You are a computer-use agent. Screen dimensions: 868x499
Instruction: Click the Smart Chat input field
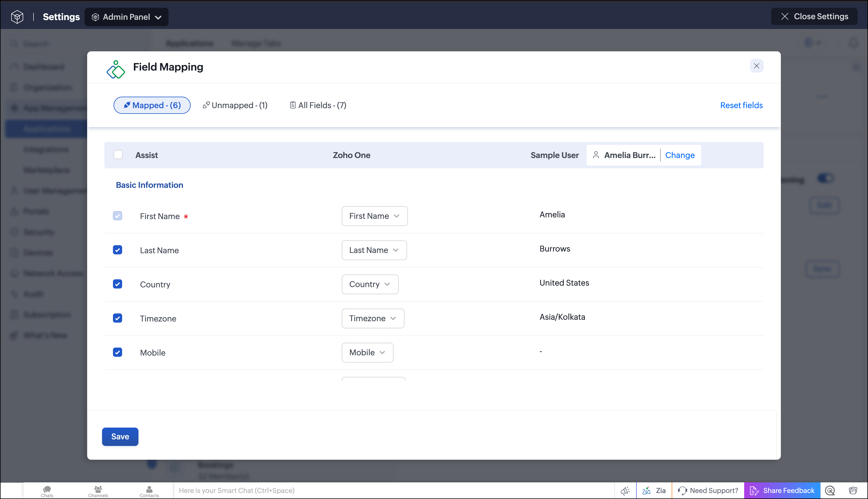(394, 490)
